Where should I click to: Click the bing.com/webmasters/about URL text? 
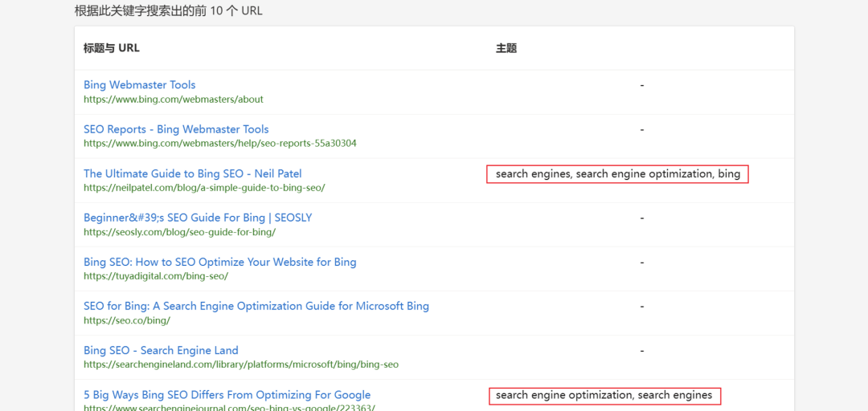(173, 100)
